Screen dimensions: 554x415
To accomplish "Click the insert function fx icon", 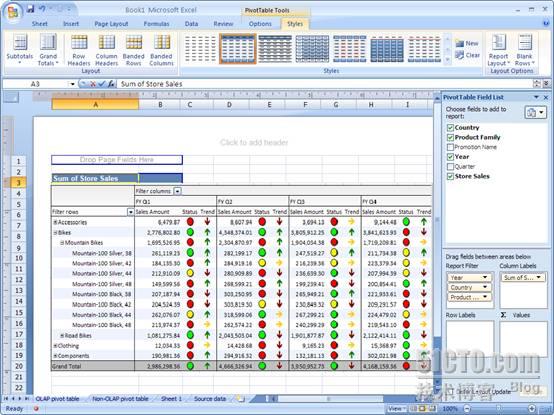I will pyautogui.click(x=111, y=84).
